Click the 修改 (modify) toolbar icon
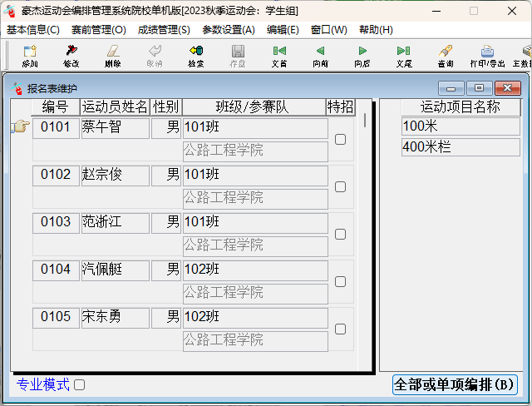 tap(71, 56)
